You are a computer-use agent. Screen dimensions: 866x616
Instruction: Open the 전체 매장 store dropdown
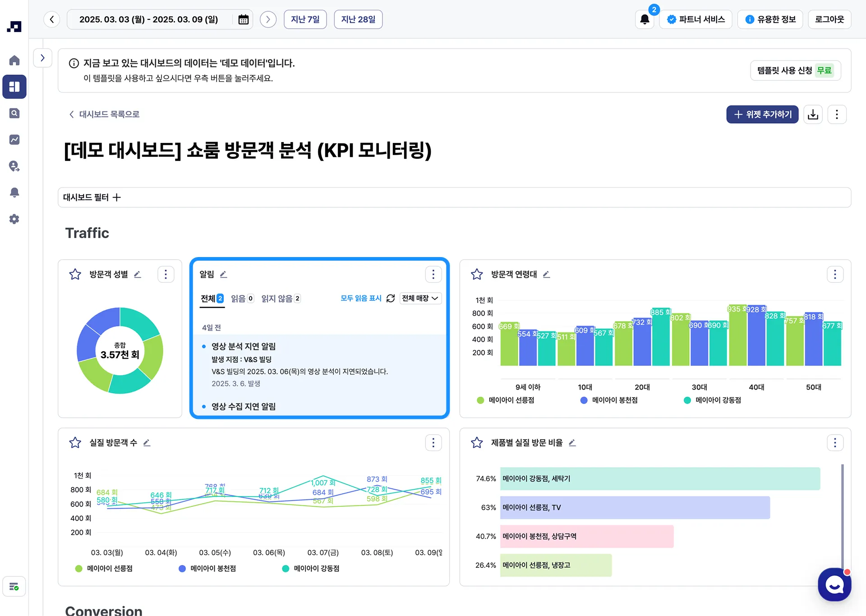pos(420,299)
